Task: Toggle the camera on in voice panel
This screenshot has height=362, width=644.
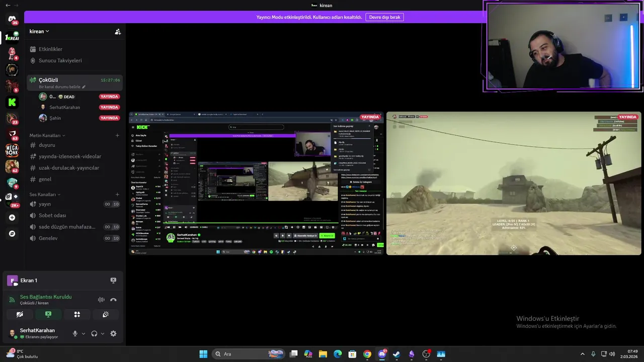Action: [x=20, y=314]
